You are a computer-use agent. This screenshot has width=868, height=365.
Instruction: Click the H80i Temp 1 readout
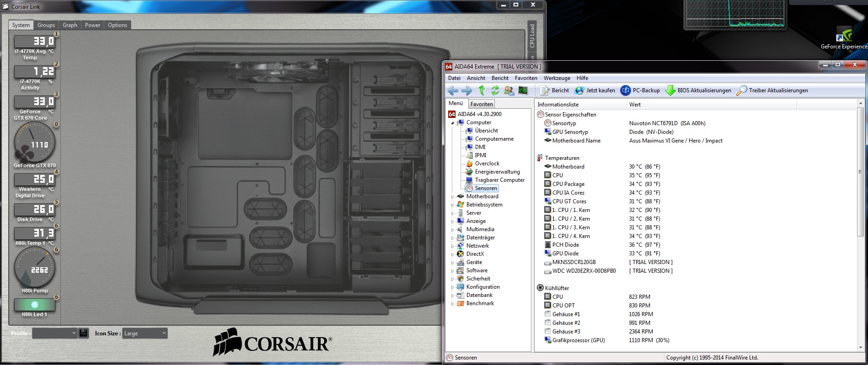click(35, 233)
